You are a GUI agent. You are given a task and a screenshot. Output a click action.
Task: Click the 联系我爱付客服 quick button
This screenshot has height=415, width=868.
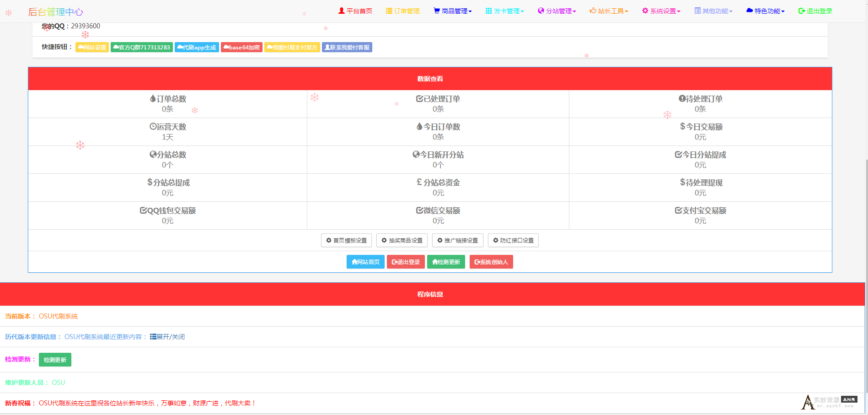(x=347, y=47)
